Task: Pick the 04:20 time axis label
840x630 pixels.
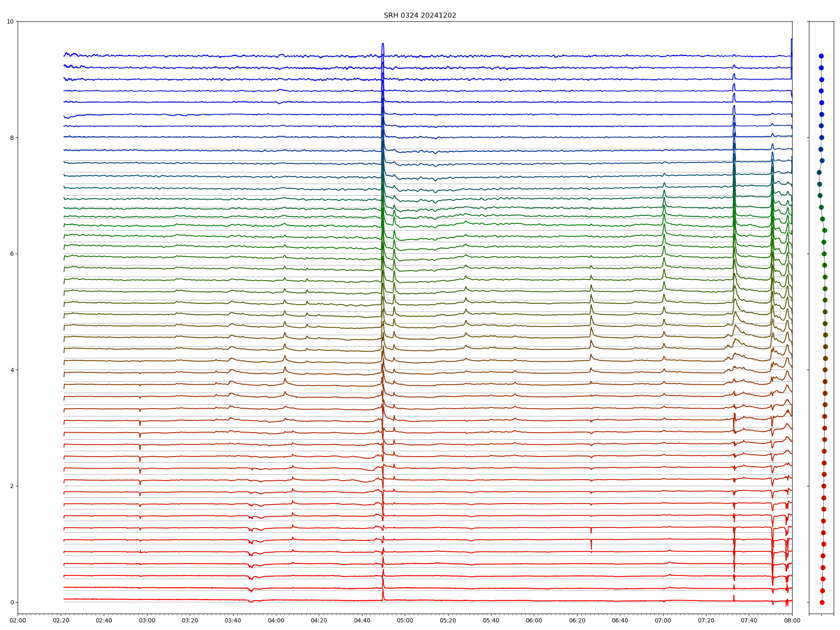Action: 319,620
